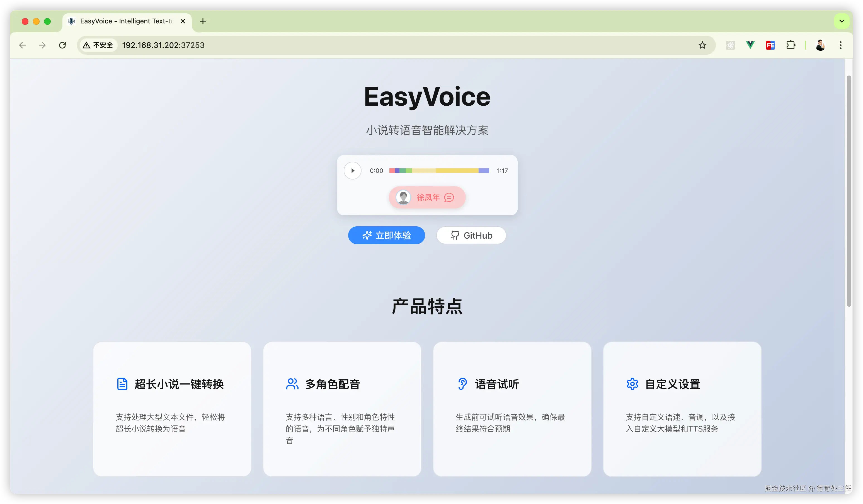
Task: Open the Chrome three-dot menu
Action: pyautogui.click(x=840, y=45)
